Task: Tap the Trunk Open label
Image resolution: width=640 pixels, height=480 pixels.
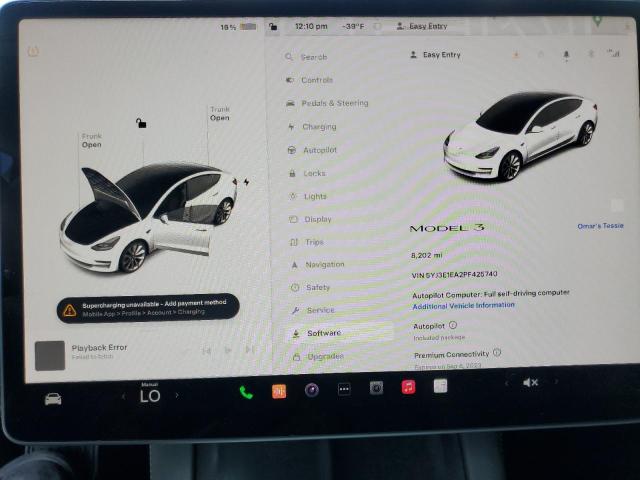Action: click(220, 114)
